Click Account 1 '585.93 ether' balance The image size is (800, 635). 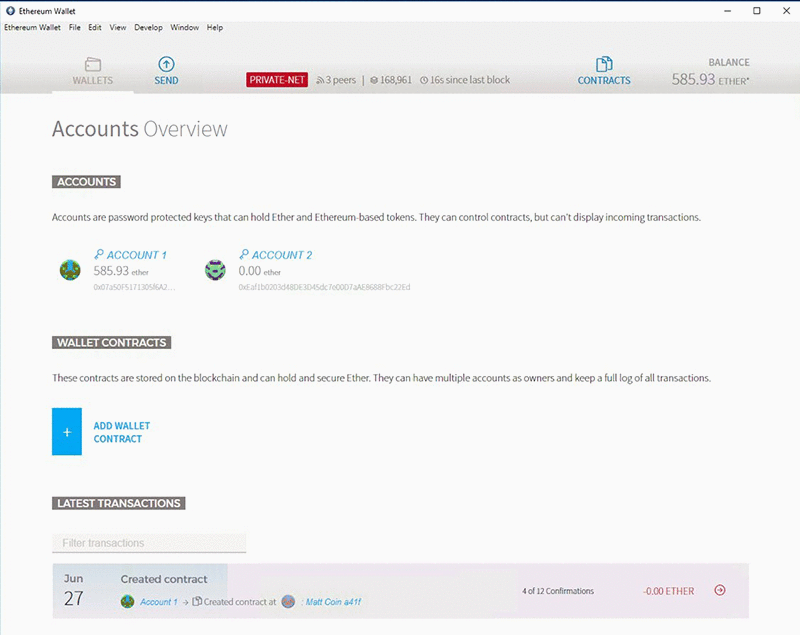[121, 271]
